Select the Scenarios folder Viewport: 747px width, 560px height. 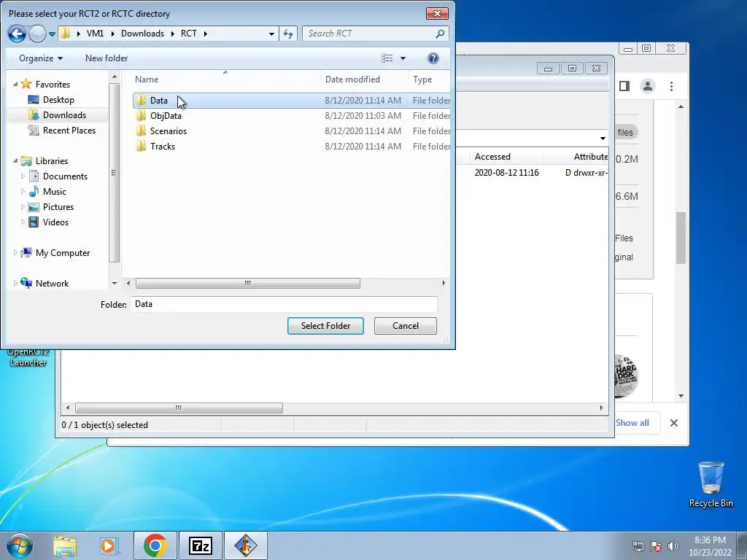pos(290,131)
